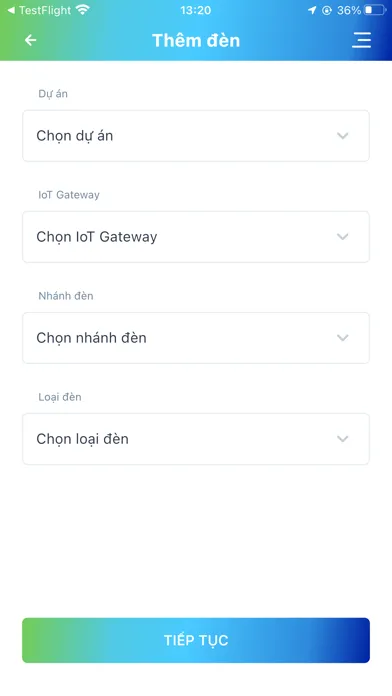The width and height of the screenshot is (392, 696).
Task: Expand chevron in the Dự án field
Action: tap(342, 136)
